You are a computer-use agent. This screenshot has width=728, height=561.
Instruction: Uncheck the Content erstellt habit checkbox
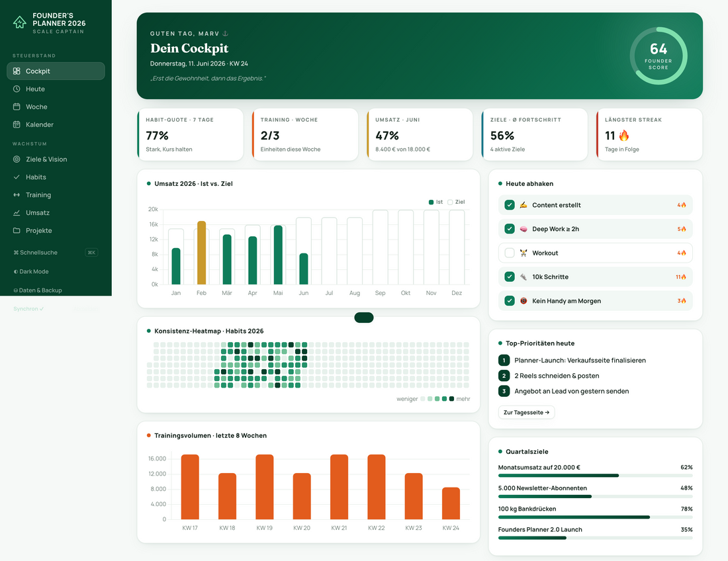[x=510, y=205]
